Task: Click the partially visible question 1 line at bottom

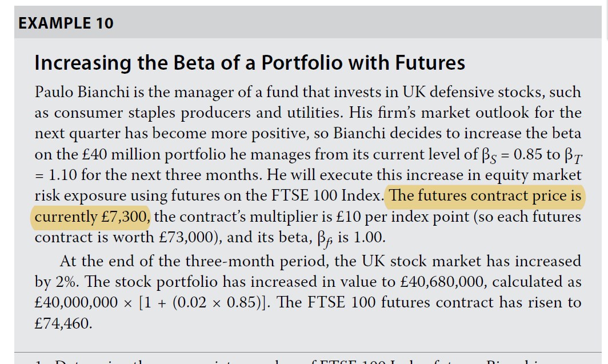Action: (286, 361)
